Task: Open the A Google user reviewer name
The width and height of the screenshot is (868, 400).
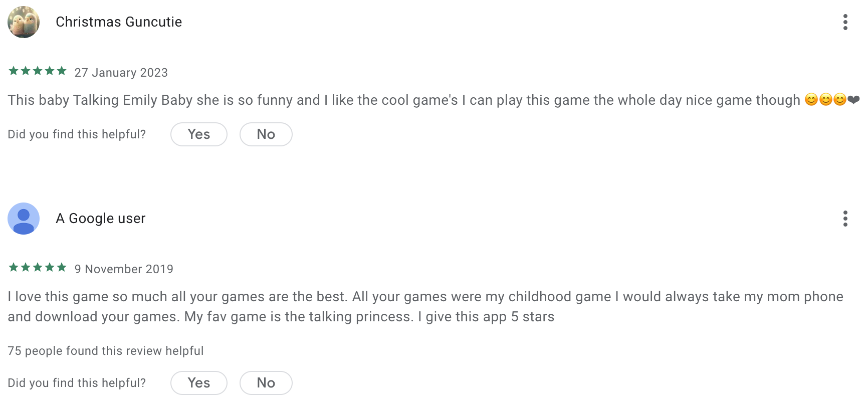Action: (101, 219)
